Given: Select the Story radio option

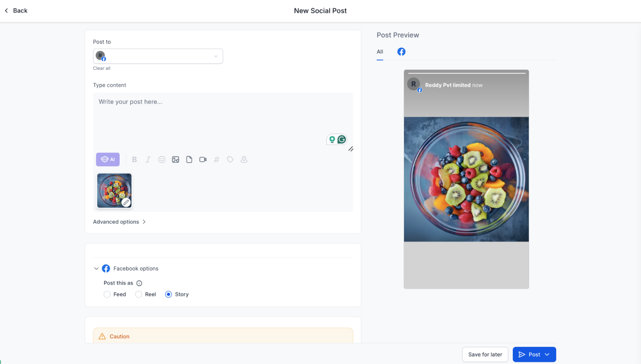Looking at the screenshot, I should (168, 295).
